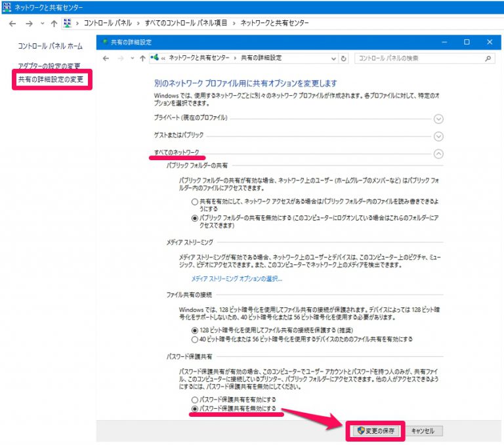Click network icon in inner address bar

[x=155, y=58]
